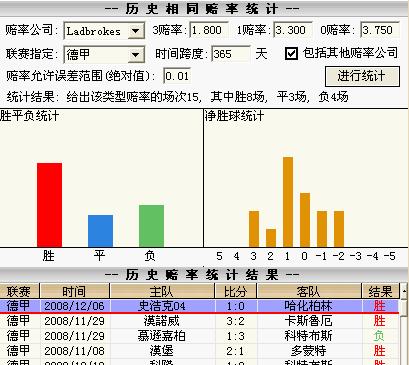This screenshot has height=365, width=409.
Task: Open the 赔率公司 Ladbrokes dropdown arrow
Action: pos(136,31)
